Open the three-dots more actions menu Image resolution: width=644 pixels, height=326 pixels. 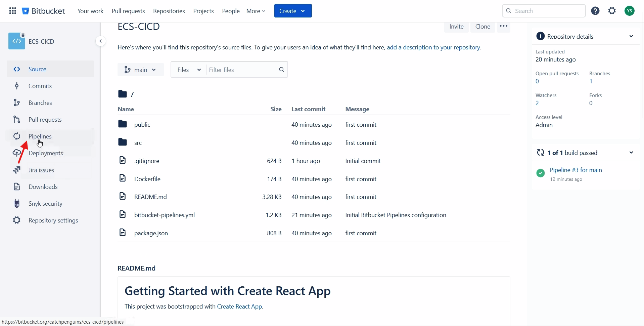503,26
